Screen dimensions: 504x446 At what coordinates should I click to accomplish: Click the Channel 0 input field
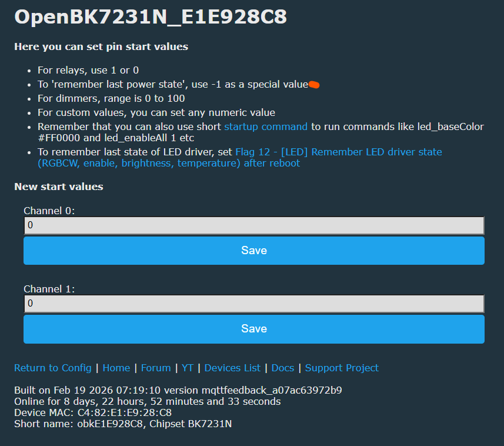click(254, 225)
